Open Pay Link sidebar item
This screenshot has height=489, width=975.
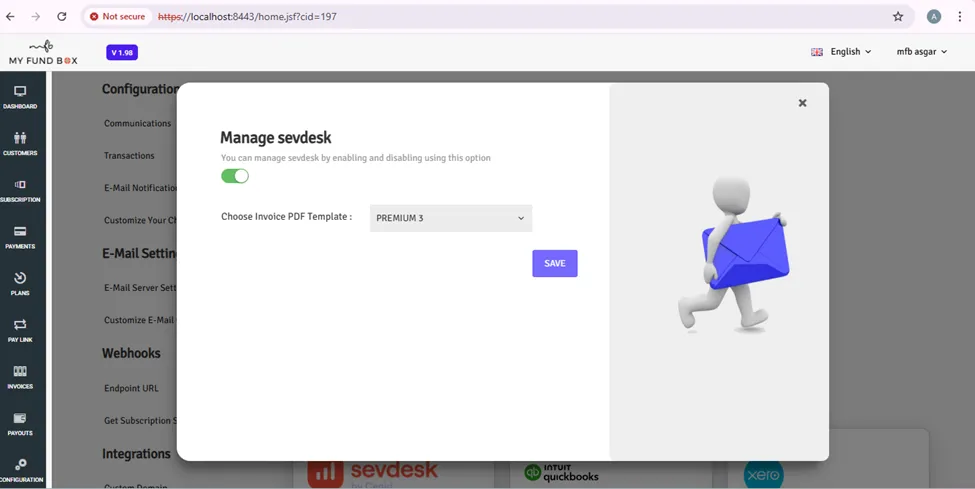point(20,331)
